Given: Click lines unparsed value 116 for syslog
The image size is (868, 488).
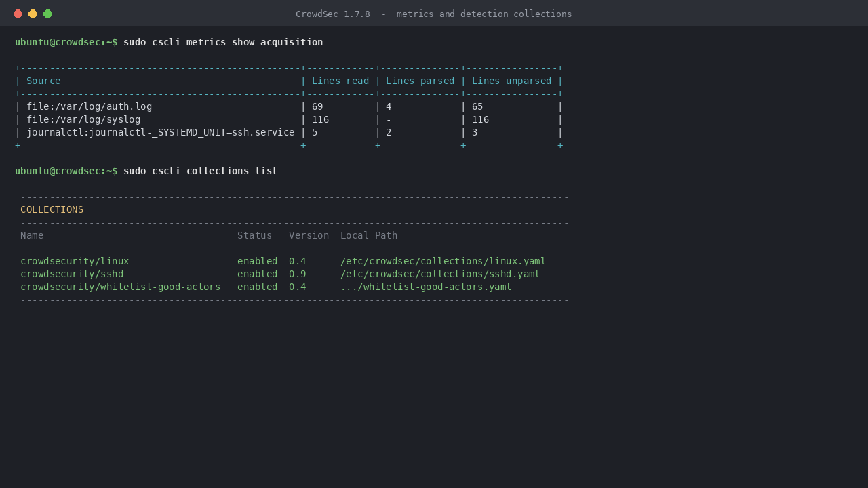Looking at the screenshot, I should click(x=481, y=119).
